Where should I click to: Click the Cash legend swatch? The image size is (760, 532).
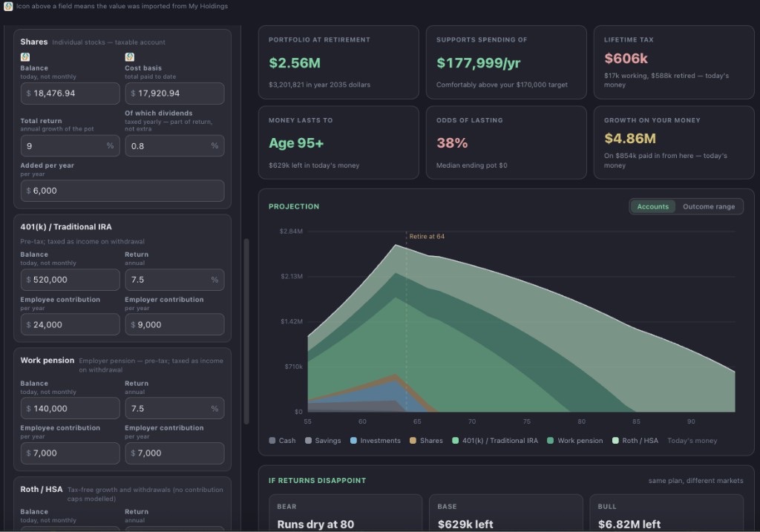pyautogui.click(x=272, y=441)
